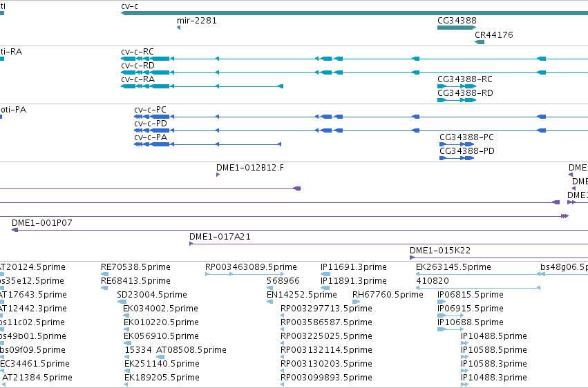
Task: Choose the IP10488.5prime EST label
Action: (x=494, y=336)
